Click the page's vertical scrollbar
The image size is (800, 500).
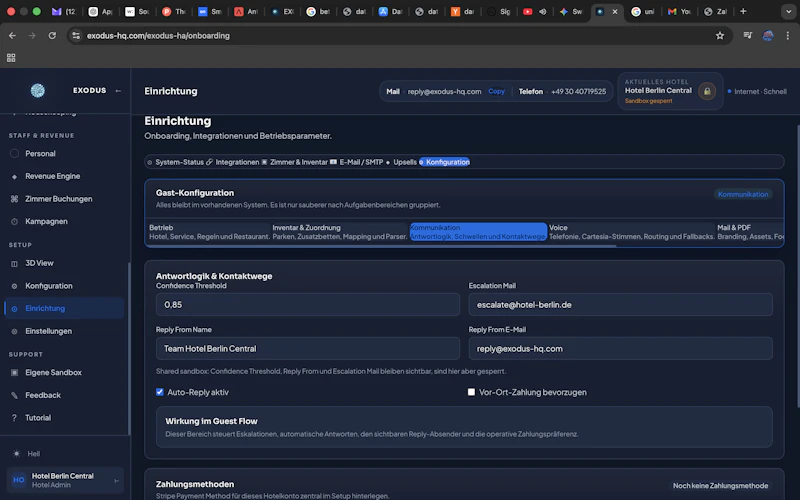797,265
